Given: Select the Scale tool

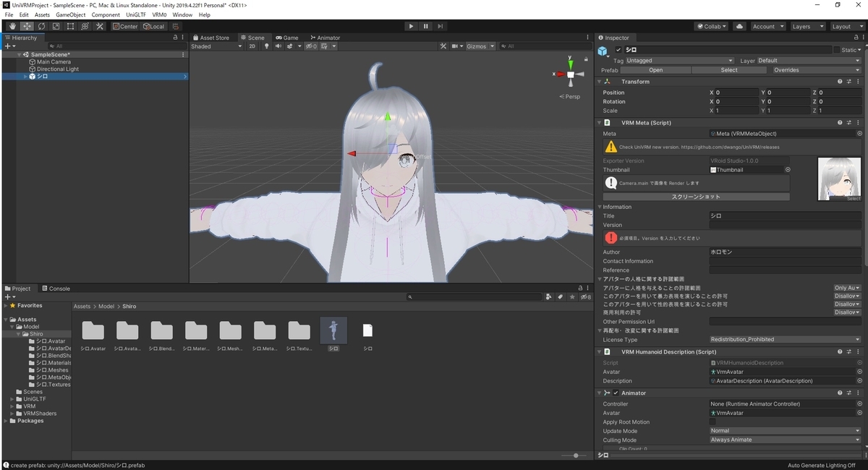Looking at the screenshot, I should pyautogui.click(x=56, y=26).
